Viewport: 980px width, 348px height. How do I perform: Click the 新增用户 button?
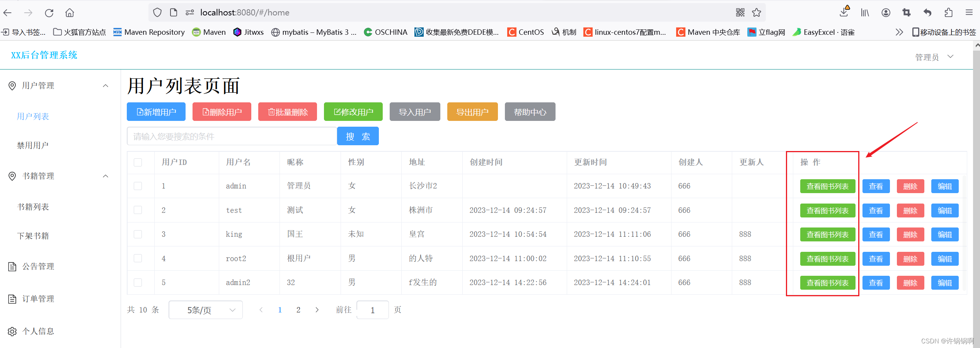coord(156,112)
